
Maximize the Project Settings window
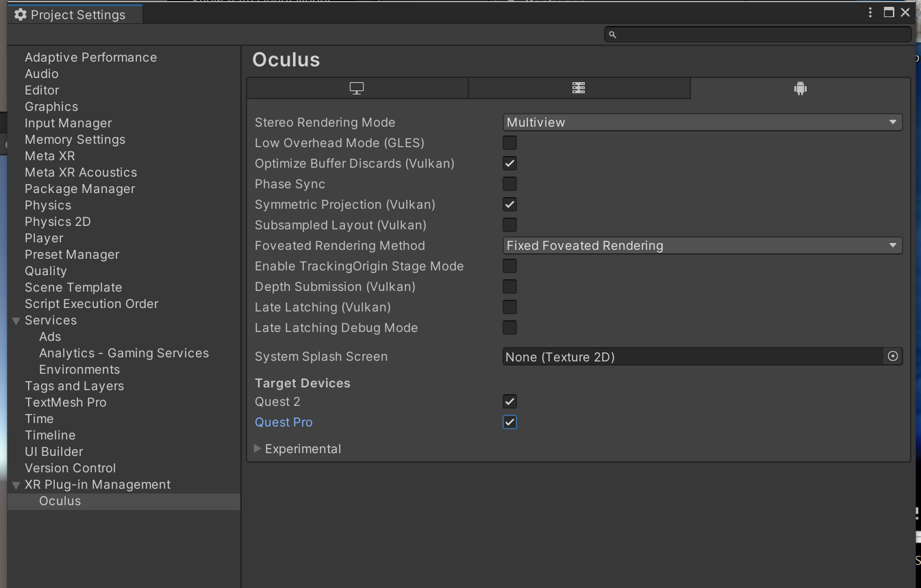889,12
